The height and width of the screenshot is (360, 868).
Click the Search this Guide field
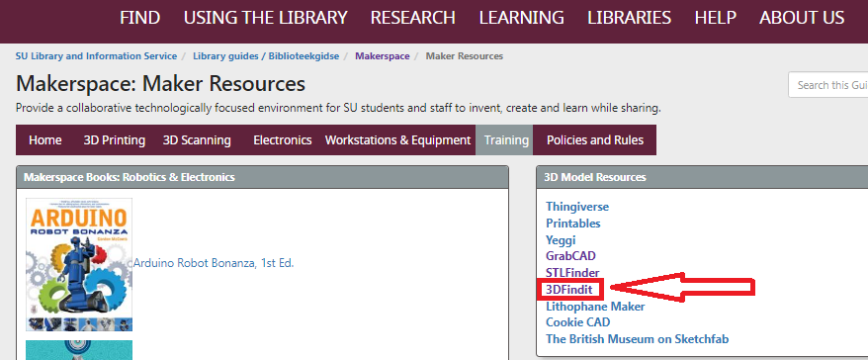pos(828,85)
